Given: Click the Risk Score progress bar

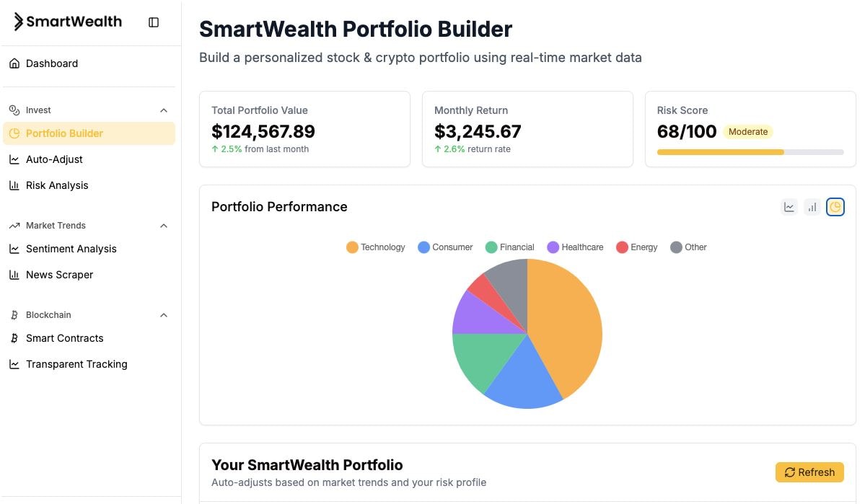Looking at the screenshot, I should click(x=750, y=152).
